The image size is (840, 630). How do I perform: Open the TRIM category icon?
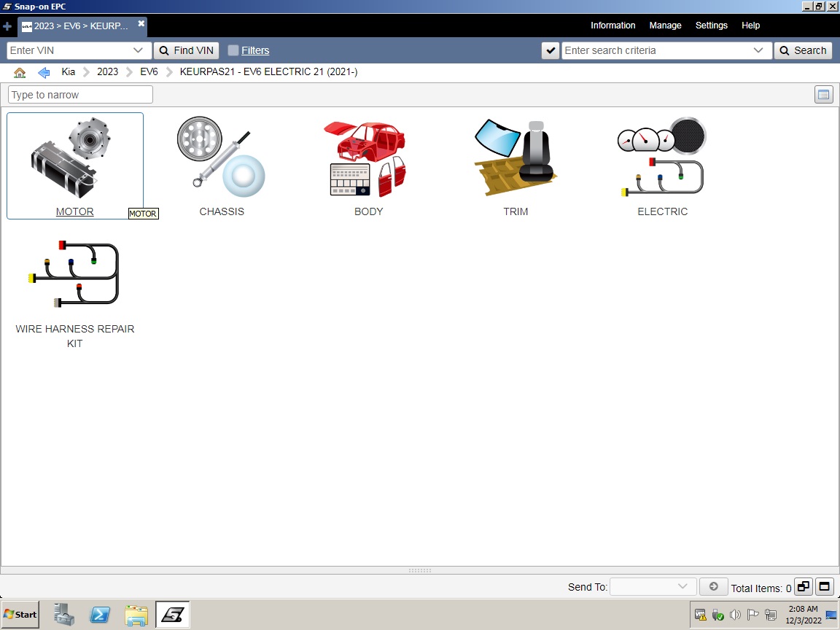pyautogui.click(x=516, y=158)
